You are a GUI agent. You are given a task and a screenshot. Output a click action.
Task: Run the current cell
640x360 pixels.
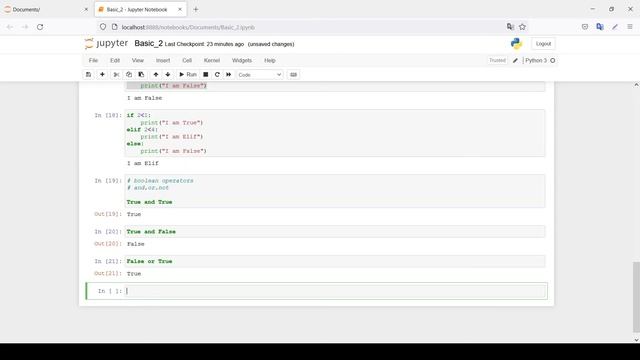click(188, 75)
